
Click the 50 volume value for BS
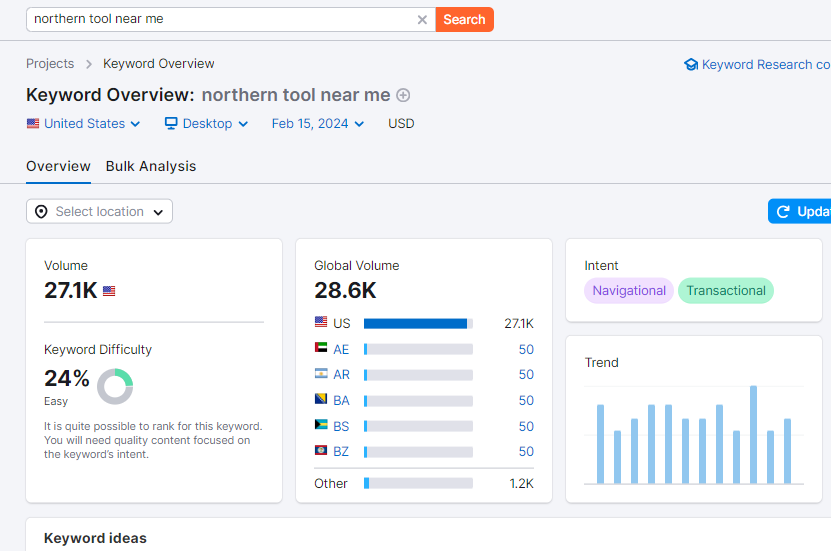(526, 426)
